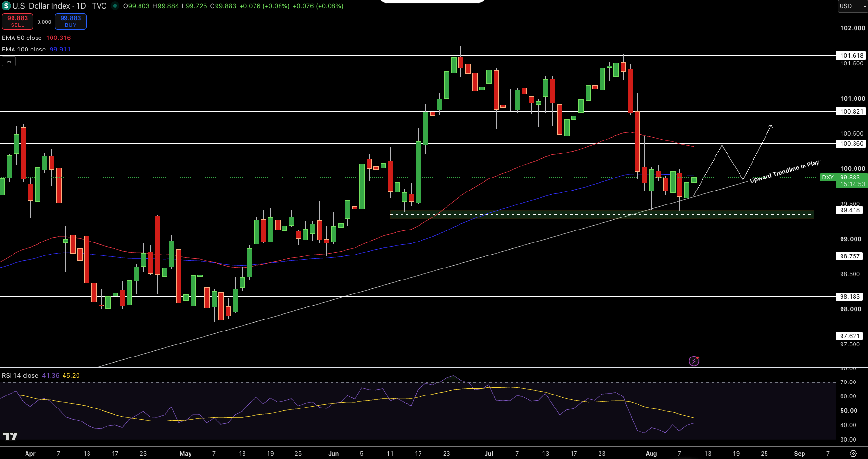Click the 101.000 price scale value
Viewport: 868px width, 459px height.
pos(853,99)
